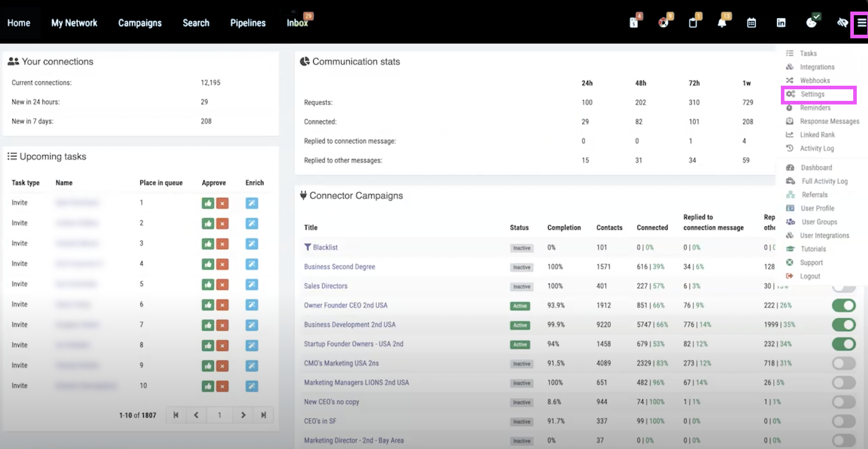Select Webhooks in the side menu

(815, 80)
